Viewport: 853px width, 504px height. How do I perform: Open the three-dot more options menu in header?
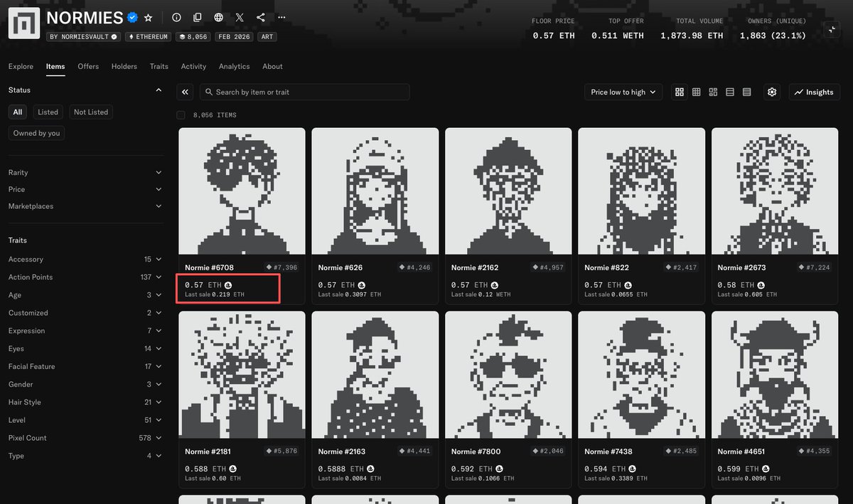pyautogui.click(x=282, y=17)
